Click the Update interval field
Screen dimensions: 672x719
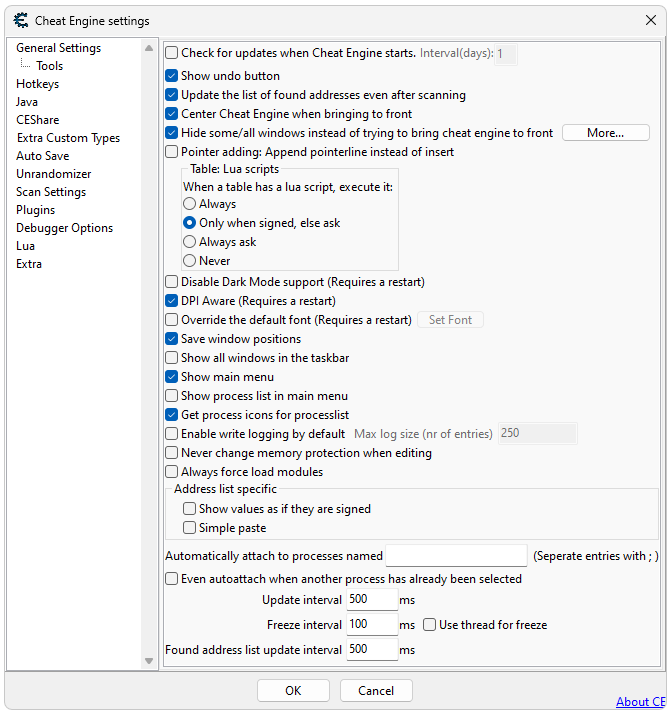tap(372, 599)
